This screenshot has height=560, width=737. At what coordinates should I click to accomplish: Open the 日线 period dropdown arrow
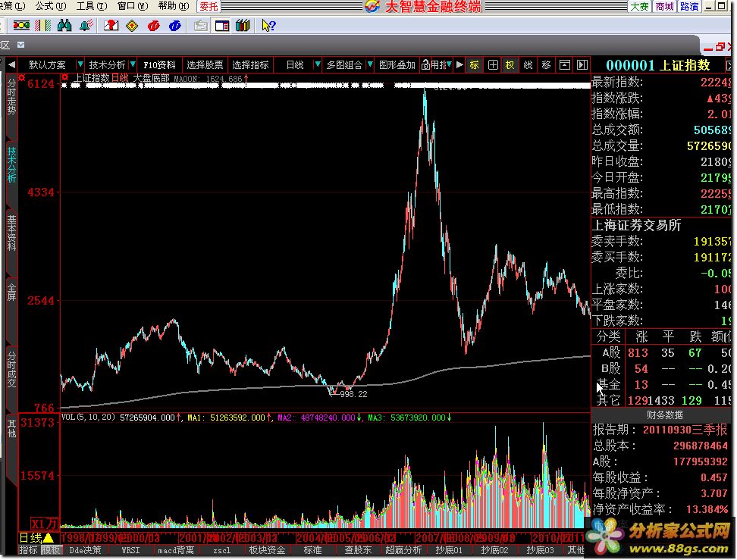pyautogui.click(x=318, y=65)
